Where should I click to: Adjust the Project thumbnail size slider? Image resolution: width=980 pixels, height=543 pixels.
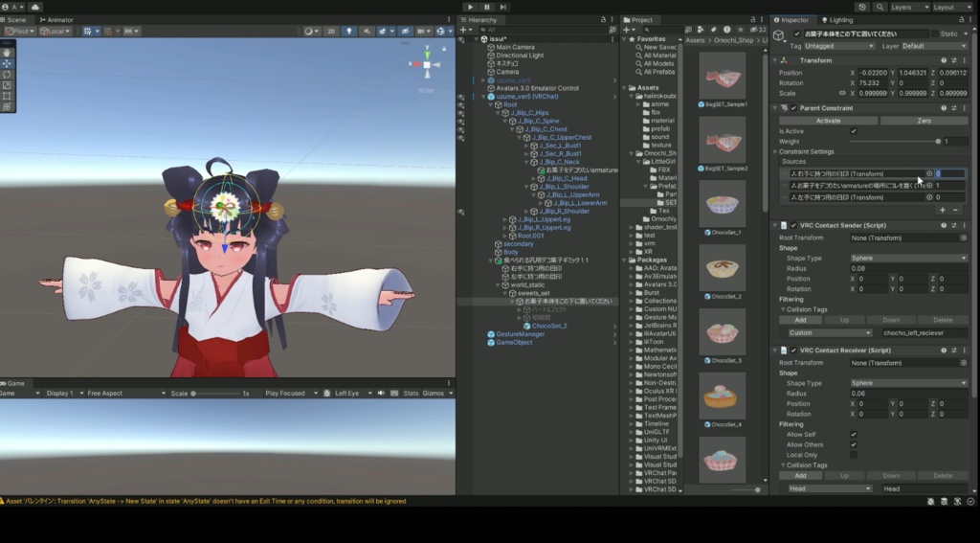tap(745, 489)
